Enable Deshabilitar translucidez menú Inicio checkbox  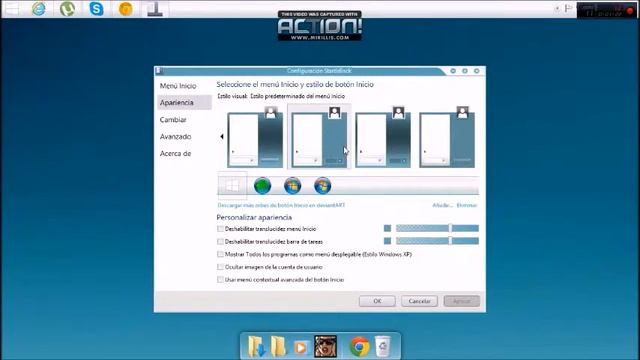point(220,229)
